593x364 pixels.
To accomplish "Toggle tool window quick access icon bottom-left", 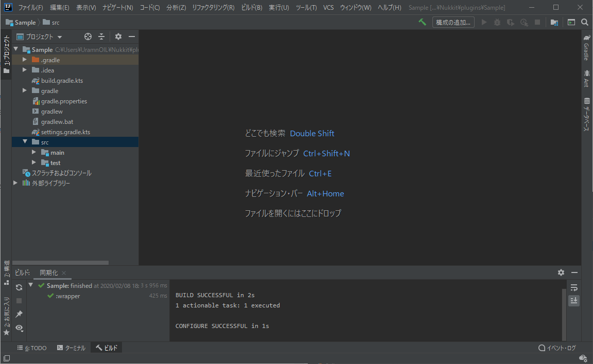I will [x=6, y=358].
